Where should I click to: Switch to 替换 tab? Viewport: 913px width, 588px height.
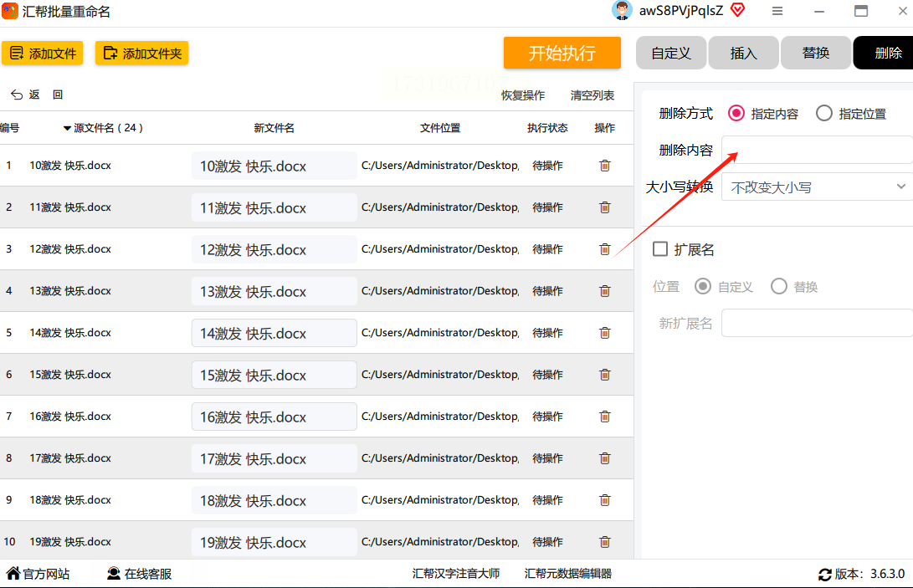tap(816, 53)
